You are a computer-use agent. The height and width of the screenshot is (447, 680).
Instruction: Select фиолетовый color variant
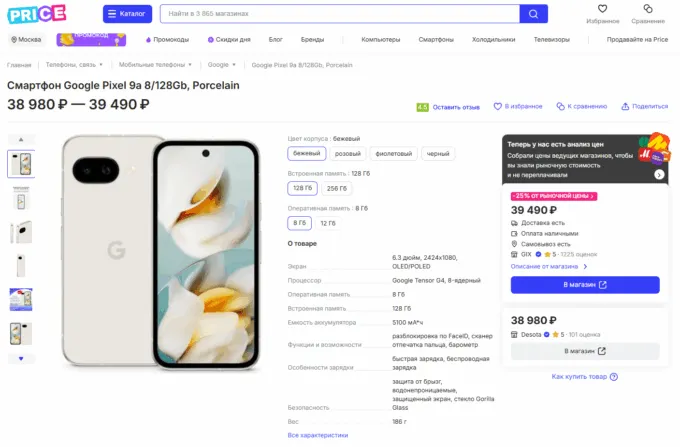(x=392, y=154)
